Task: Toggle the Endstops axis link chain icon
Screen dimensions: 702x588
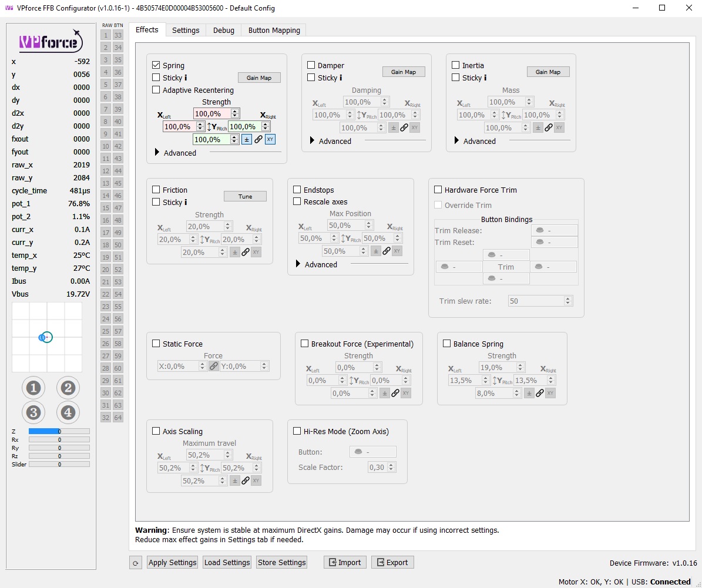Action: 387,251
